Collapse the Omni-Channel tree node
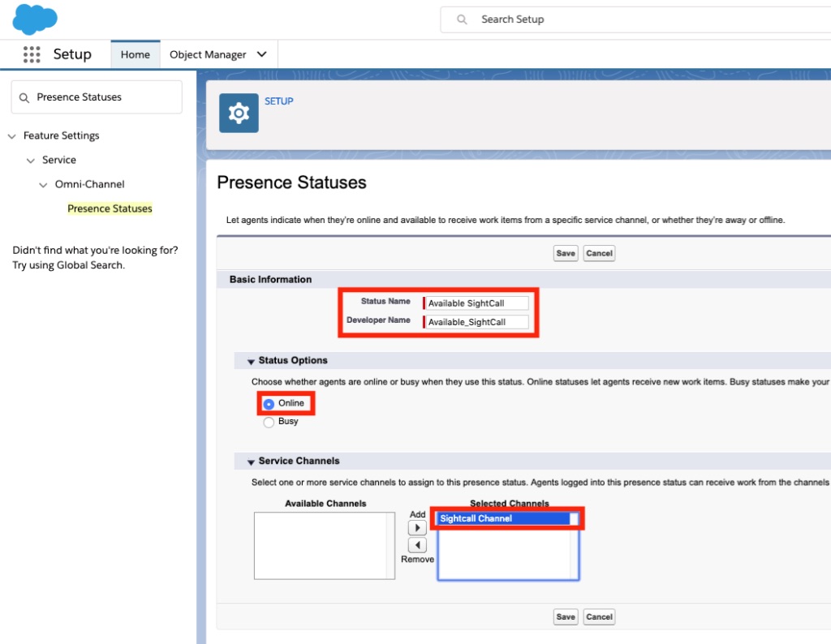Screen dimensions: 831x644 tap(43, 185)
